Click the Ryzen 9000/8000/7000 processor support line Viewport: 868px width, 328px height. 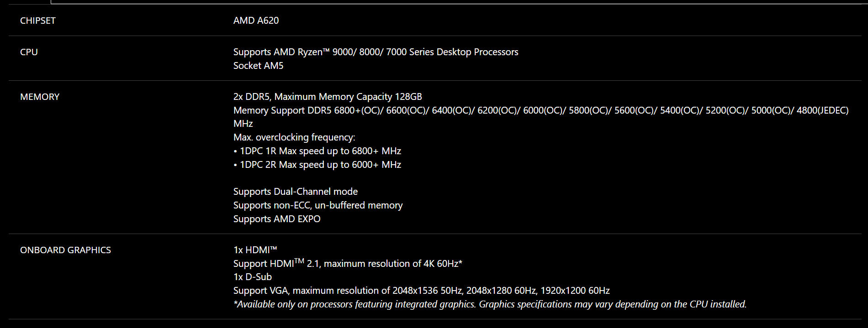(x=376, y=52)
